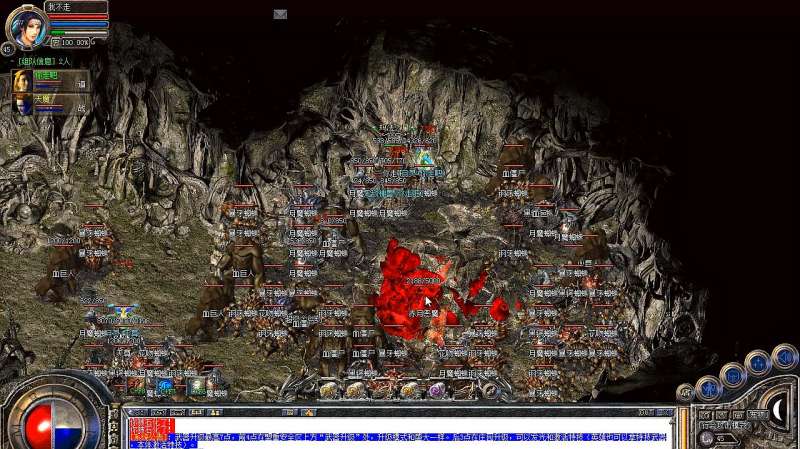The height and width of the screenshot is (449, 800).
Task: Click the green buff skill icon
Action: (197, 386)
